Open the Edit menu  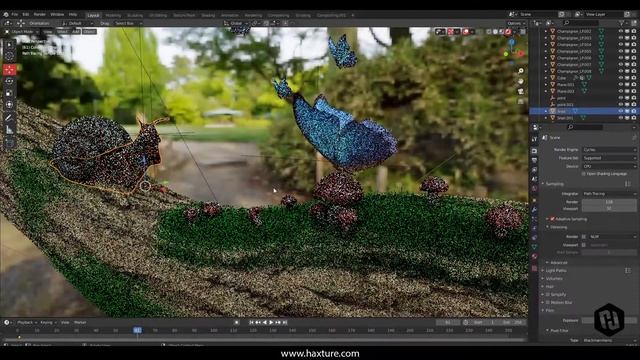[x=26, y=14]
